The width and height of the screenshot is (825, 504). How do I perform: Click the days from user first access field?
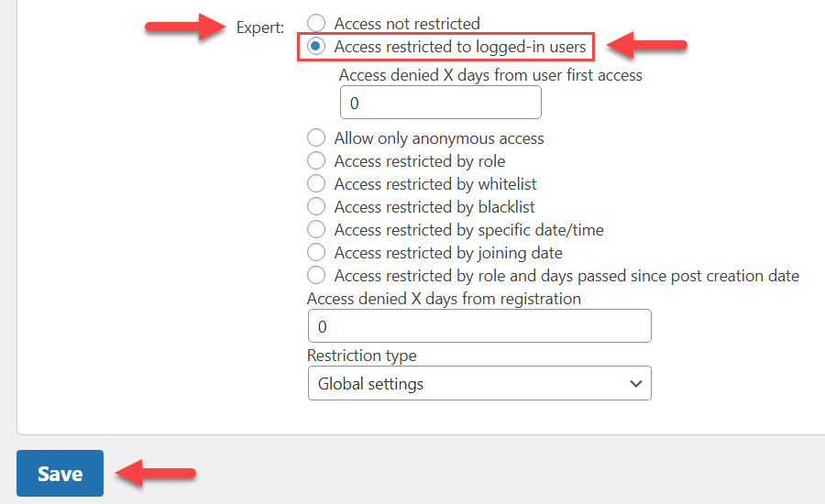[441, 103]
